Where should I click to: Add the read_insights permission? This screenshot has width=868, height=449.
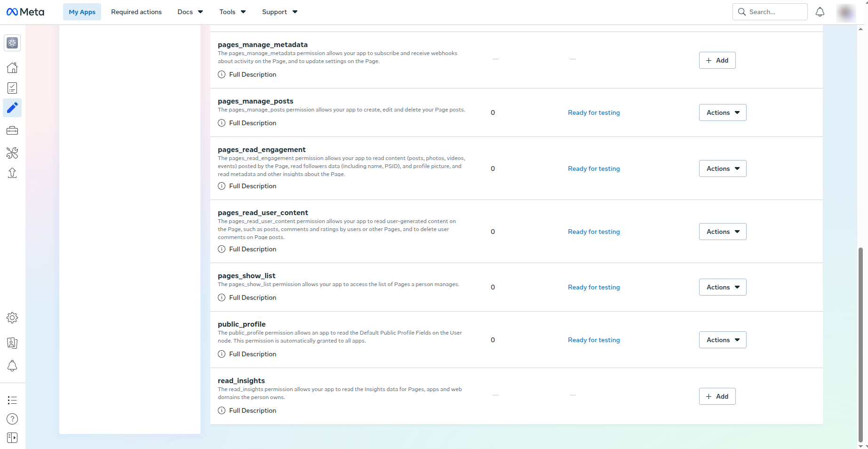717,396
